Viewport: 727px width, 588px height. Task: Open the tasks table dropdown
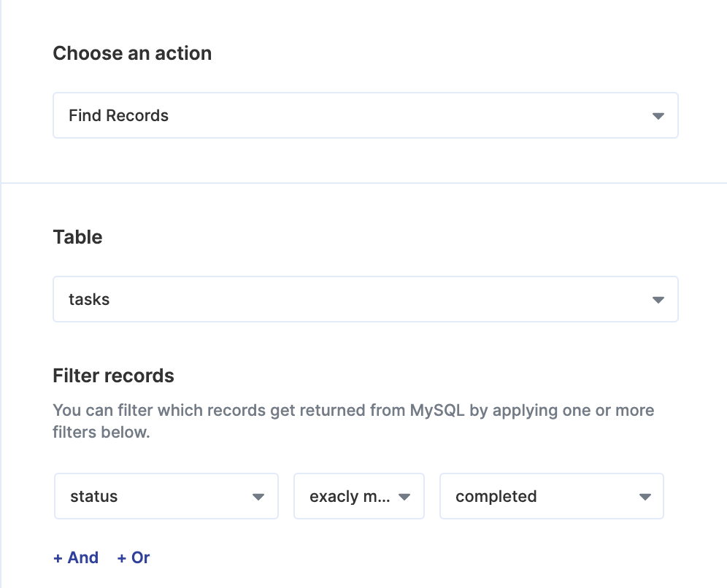[x=366, y=299]
